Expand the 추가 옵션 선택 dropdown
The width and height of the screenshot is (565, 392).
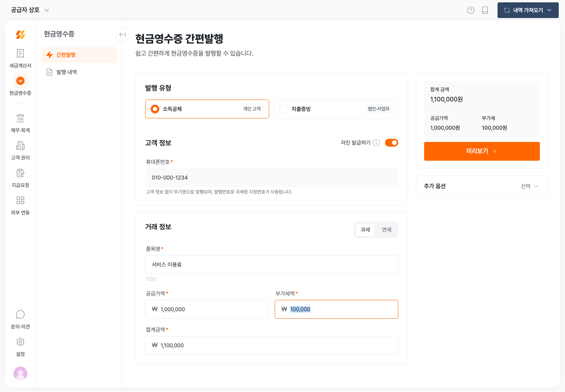point(529,186)
